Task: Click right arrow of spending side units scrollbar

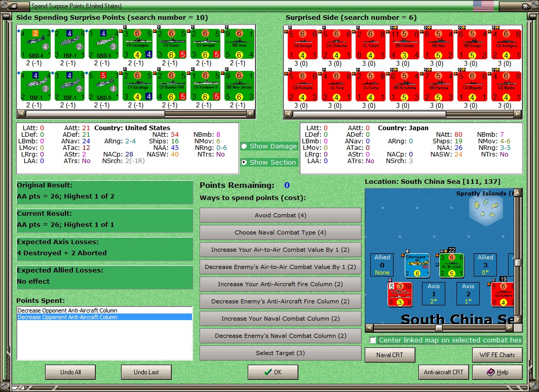Action: [x=251, y=113]
